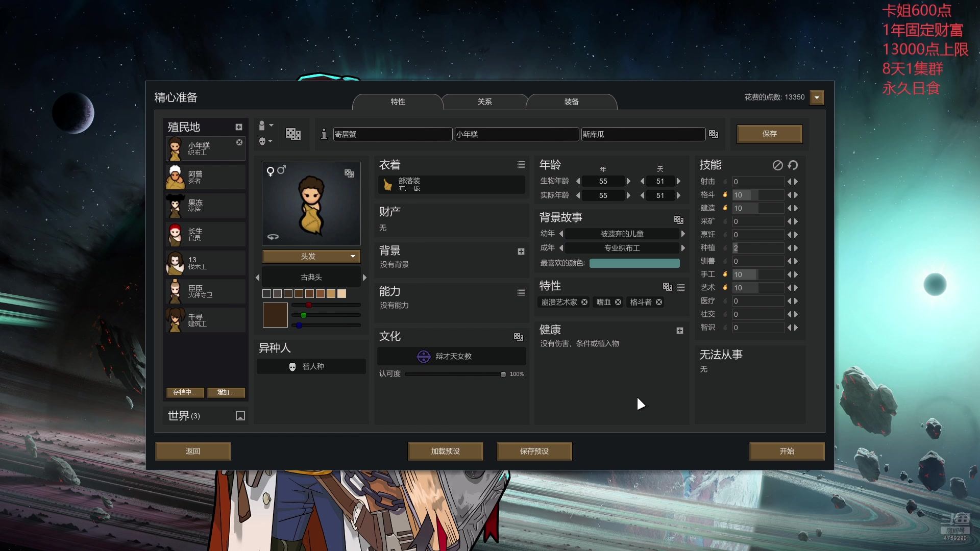Select colonist 阿曾 in the colony list
The width and height of the screenshot is (980, 551).
205,177
